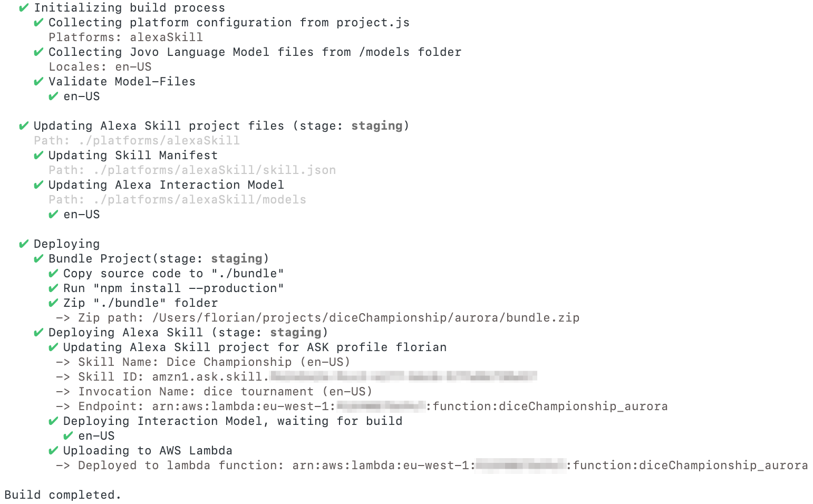Image resolution: width=813 pixels, height=504 pixels.
Task: Click the checkmark next to Copy source code
Action: click(53, 274)
